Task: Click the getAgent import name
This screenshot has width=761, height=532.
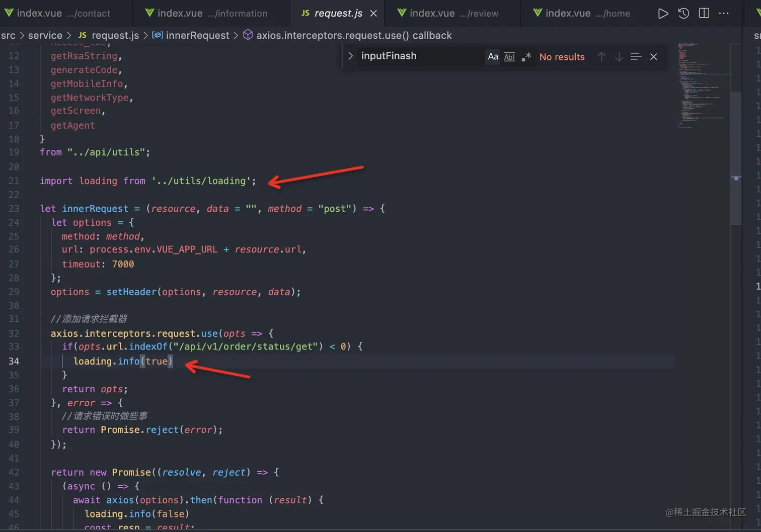Action: 72,125
